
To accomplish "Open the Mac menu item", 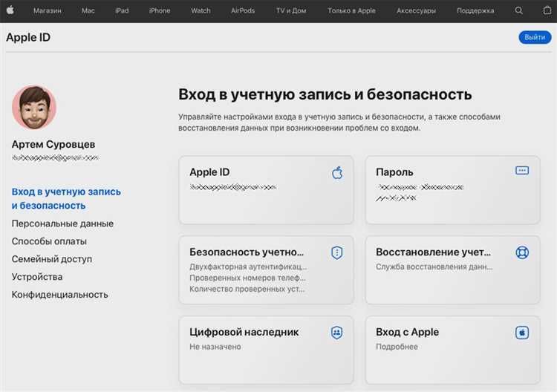I will (x=88, y=10).
